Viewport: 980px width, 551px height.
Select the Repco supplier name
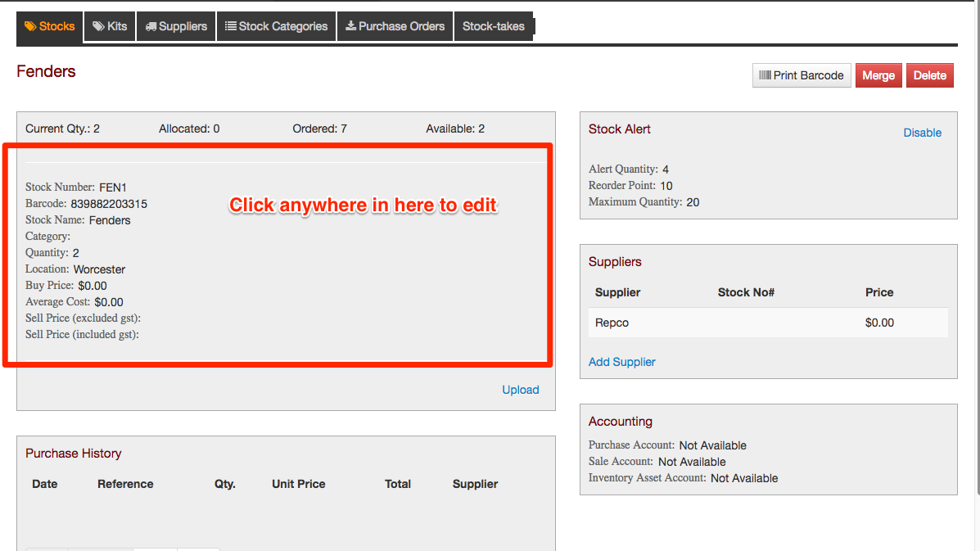click(x=612, y=323)
